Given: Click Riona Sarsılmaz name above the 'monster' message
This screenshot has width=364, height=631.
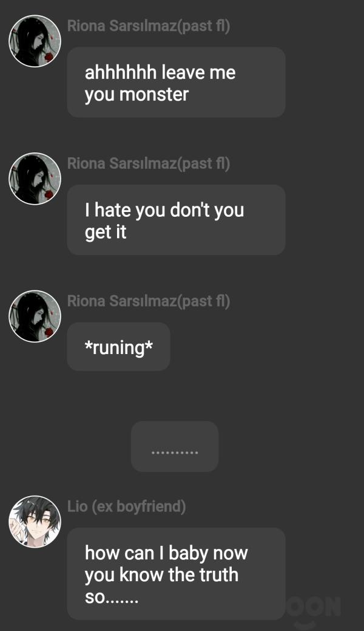Looking at the screenshot, I should tap(149, 26).
